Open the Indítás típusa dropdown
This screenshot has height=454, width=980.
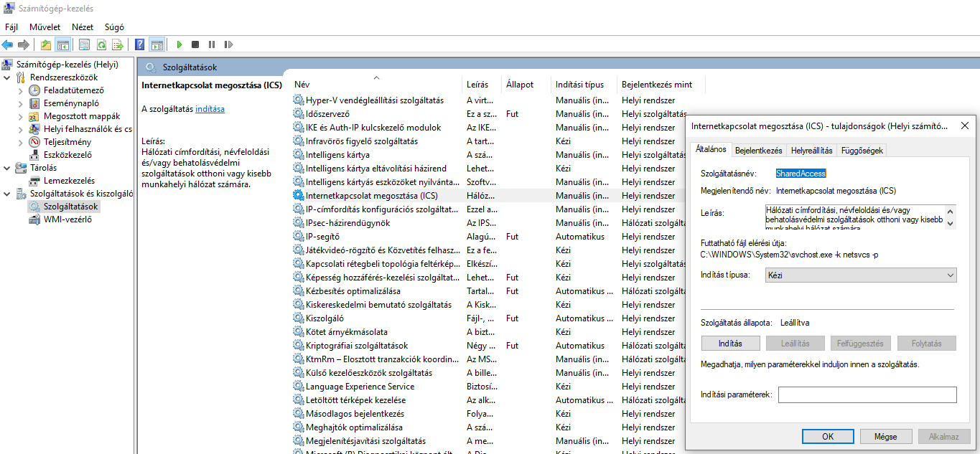860,275
